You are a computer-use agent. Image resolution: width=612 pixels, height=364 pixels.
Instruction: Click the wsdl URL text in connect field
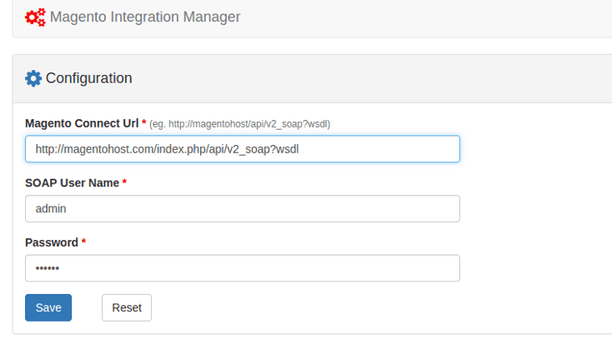pos(167,149)
